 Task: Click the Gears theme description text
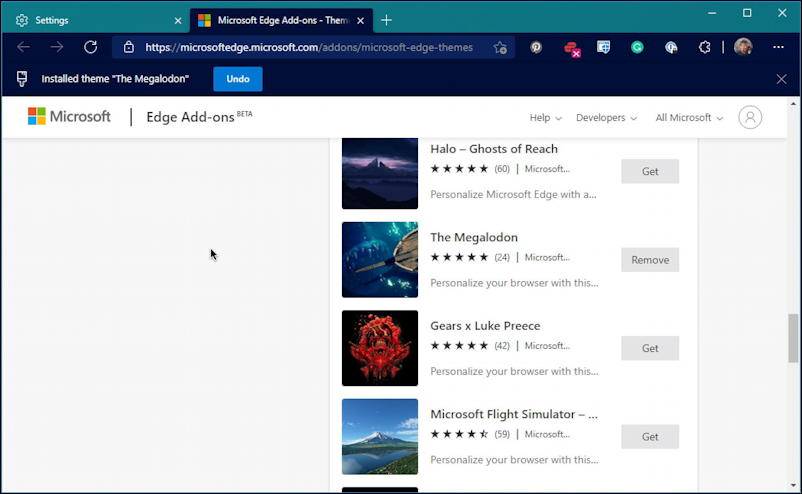pyautogui.click(x=514, y=371)
